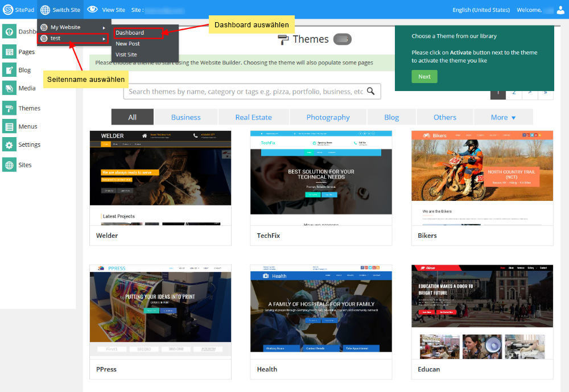The width and height of the screenshot is (569, 392).
Task: Open the TechFix theme thumbnail
Action: pos(321,178)
